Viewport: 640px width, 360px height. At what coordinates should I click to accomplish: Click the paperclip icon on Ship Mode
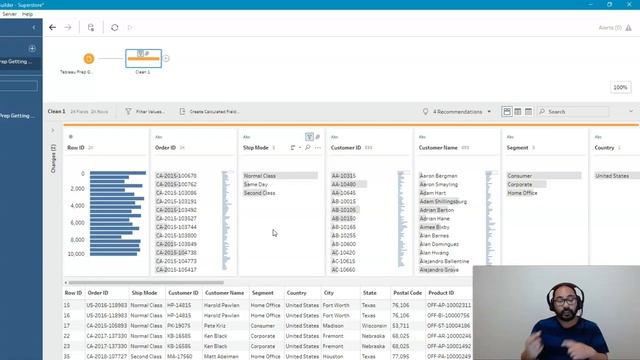click(x=318, y=137)
